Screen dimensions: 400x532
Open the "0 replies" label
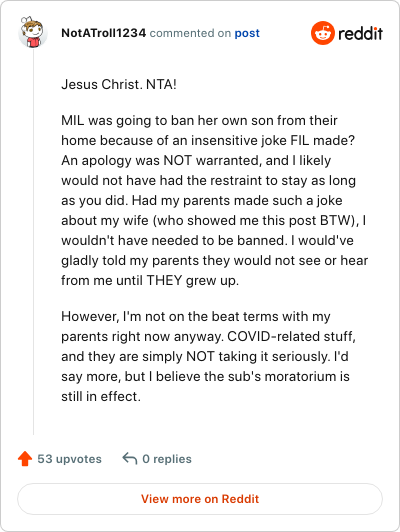[x=167, y=459]
